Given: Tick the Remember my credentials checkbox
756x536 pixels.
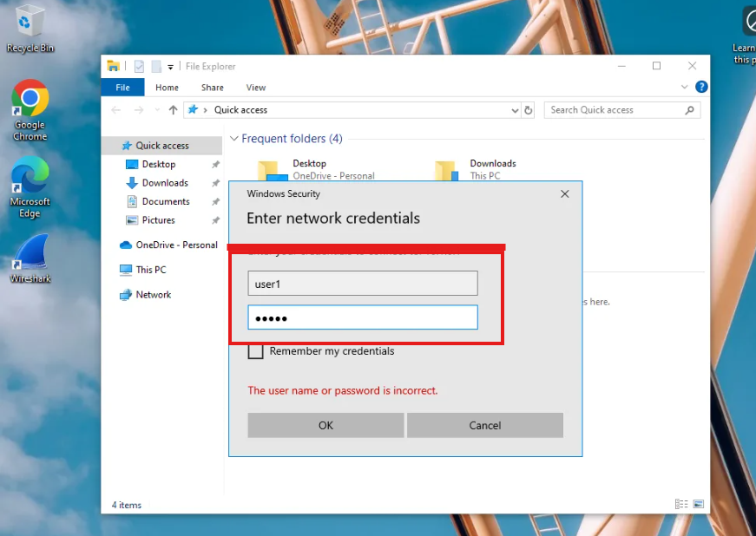Looking at the screenshot, I should (256, 351).
